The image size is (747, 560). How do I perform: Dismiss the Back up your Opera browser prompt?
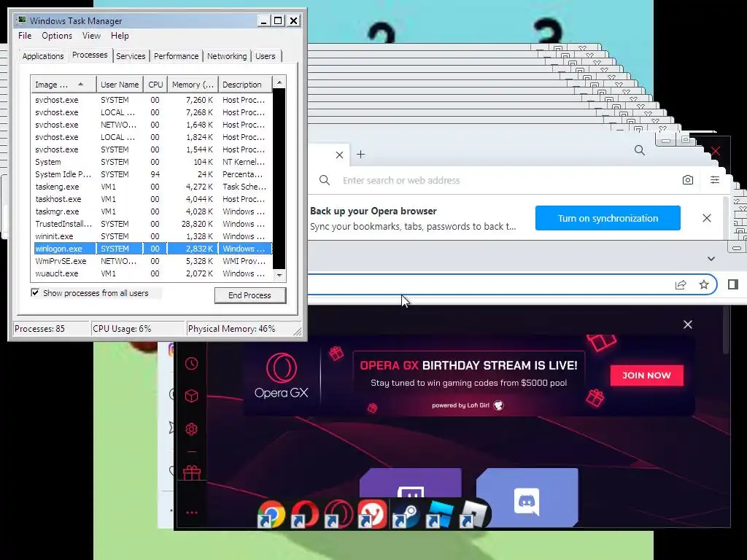[x=706, y=218]
